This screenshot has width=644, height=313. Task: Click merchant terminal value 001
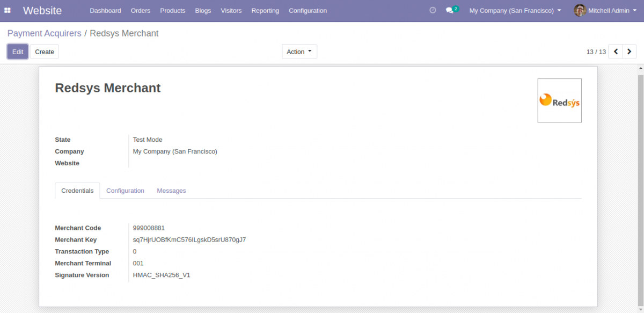coord(138,264)
